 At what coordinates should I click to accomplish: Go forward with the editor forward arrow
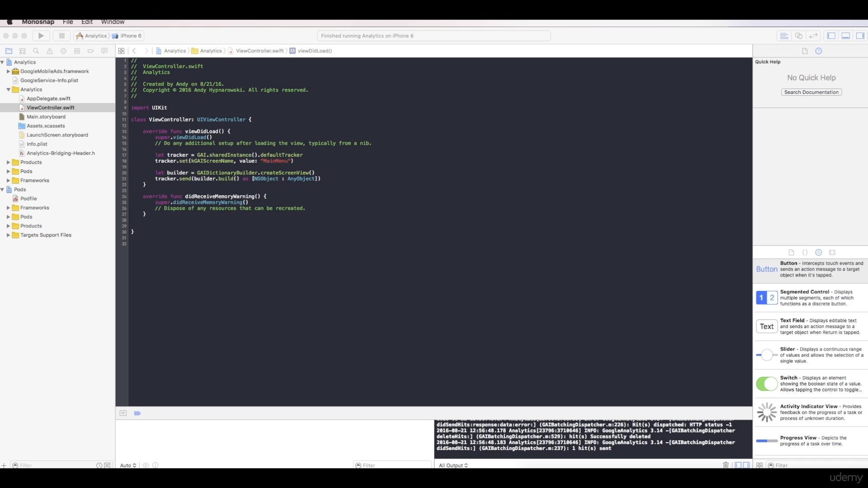[146, 51]
